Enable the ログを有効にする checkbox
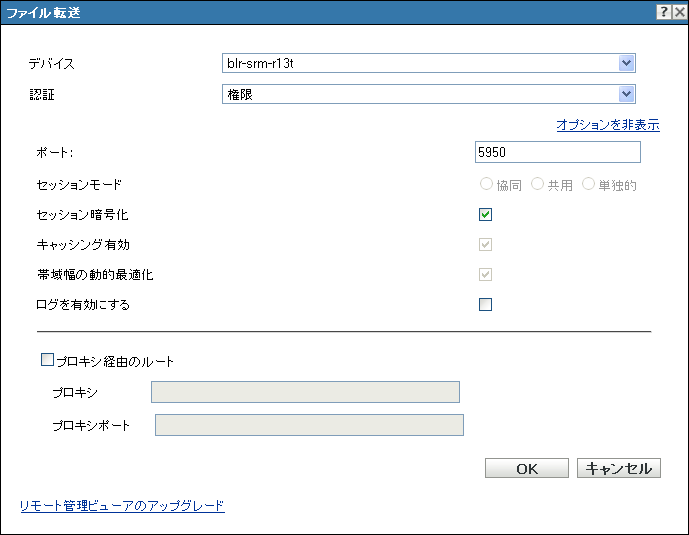Screen dimensions: 689x535 [486, 305]
